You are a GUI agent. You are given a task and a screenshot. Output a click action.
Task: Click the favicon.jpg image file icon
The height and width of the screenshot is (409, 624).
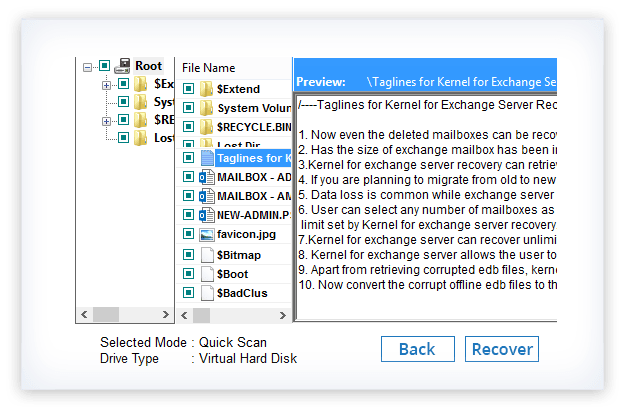tap(207, 234)
